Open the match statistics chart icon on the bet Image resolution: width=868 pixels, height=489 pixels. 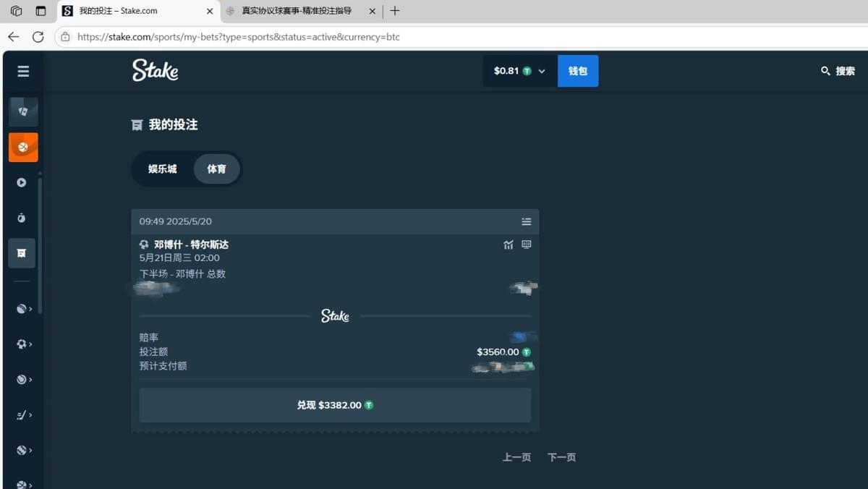click(509, 244)
